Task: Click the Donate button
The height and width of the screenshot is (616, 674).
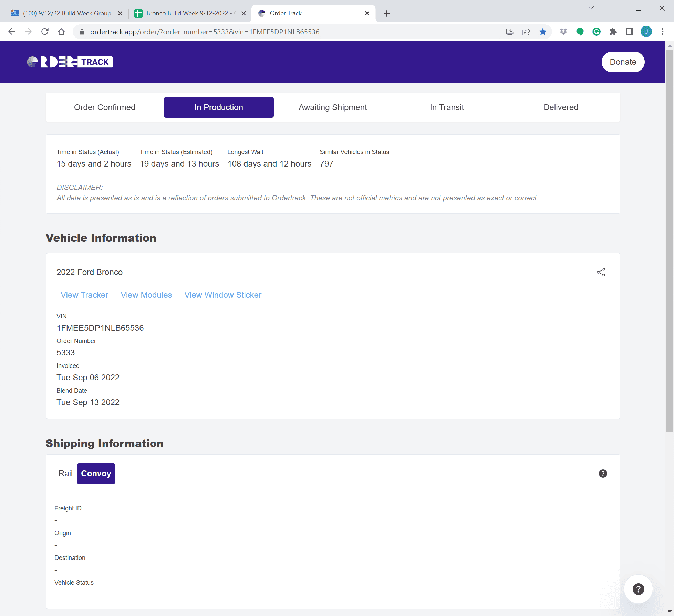Action: [623, 62]
